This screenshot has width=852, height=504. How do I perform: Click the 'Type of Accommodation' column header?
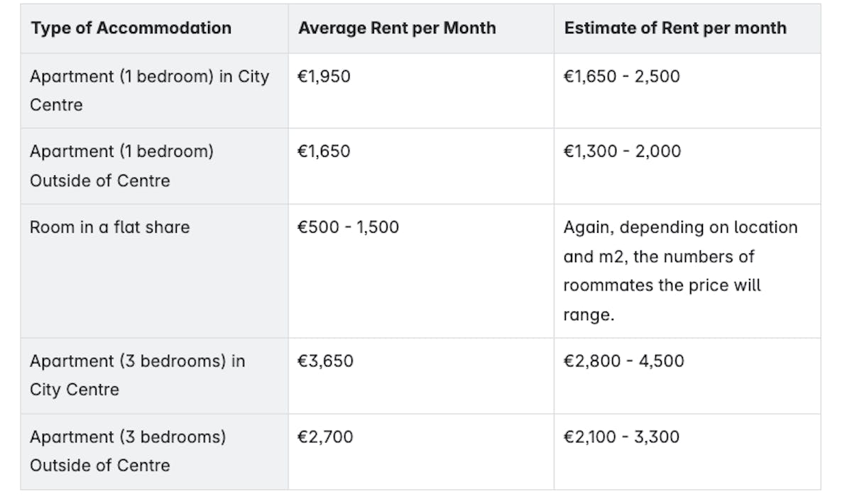(x=131, y=28)
